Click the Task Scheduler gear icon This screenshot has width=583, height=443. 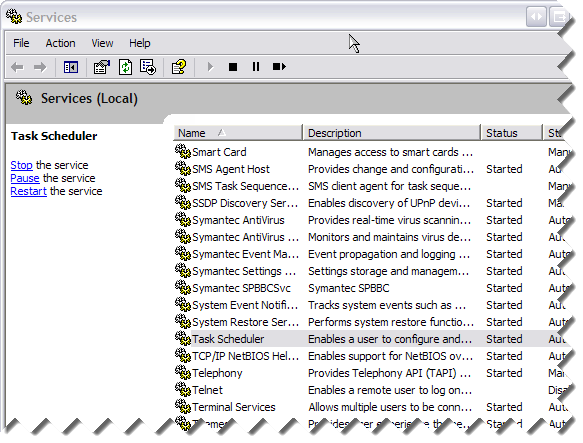[183, 338]
